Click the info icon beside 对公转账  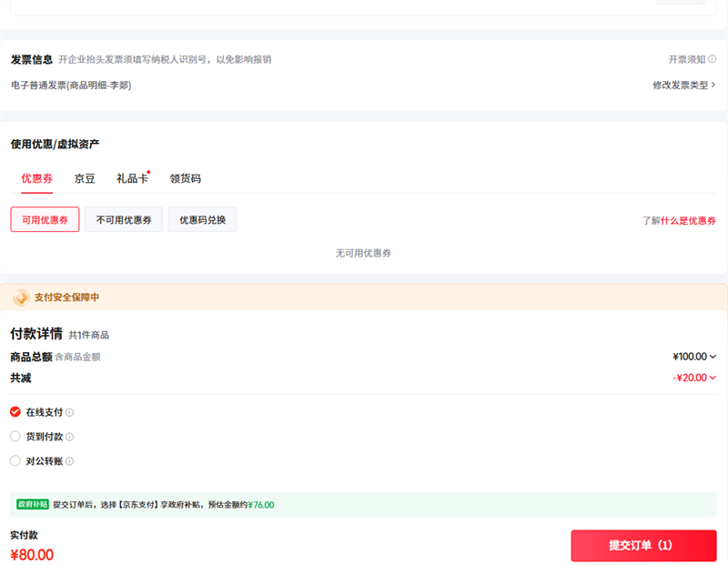(70, 461)
